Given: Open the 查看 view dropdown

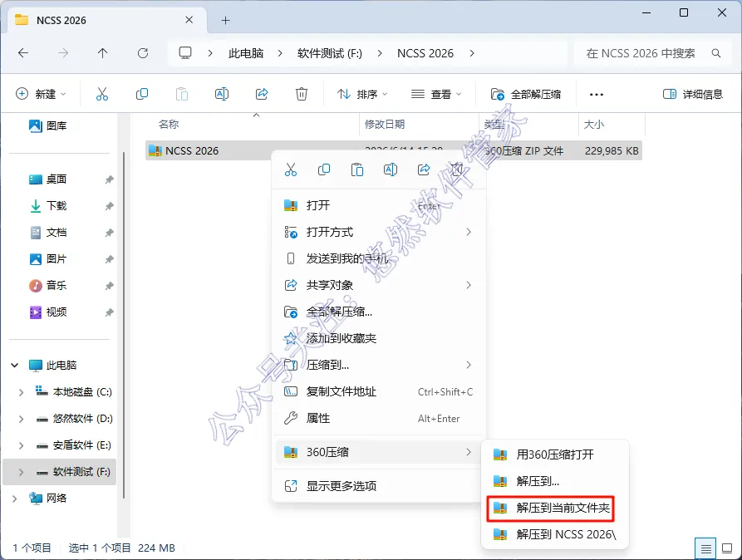Looking at the screenshot, I should tap(436, 94).
